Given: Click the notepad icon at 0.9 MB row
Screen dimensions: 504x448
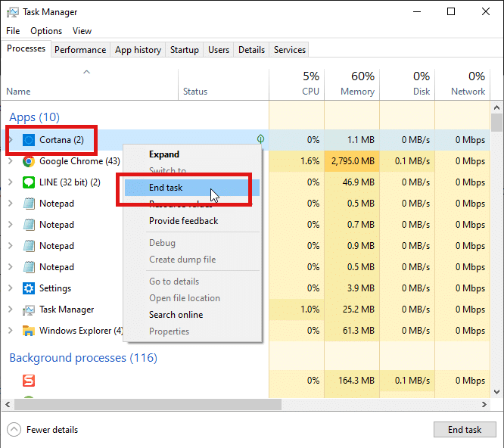Looking at the screenshot, I should pyautogui.click(x=29, y=246).
